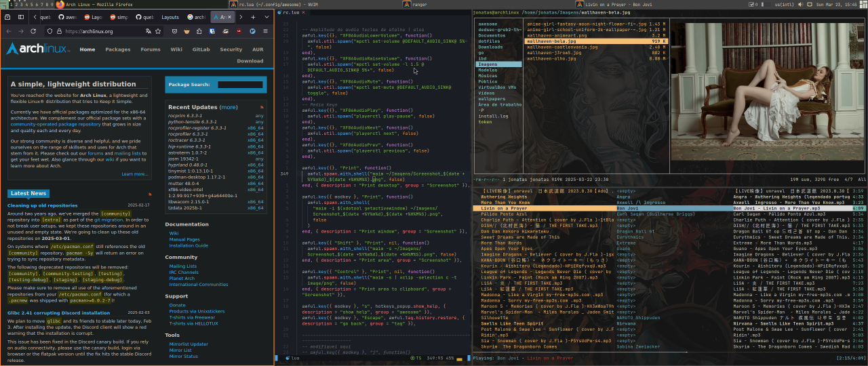Screen dimensions: 868x366
Task: Switch to the Layouts browser tab
Action: click(170, 17)
